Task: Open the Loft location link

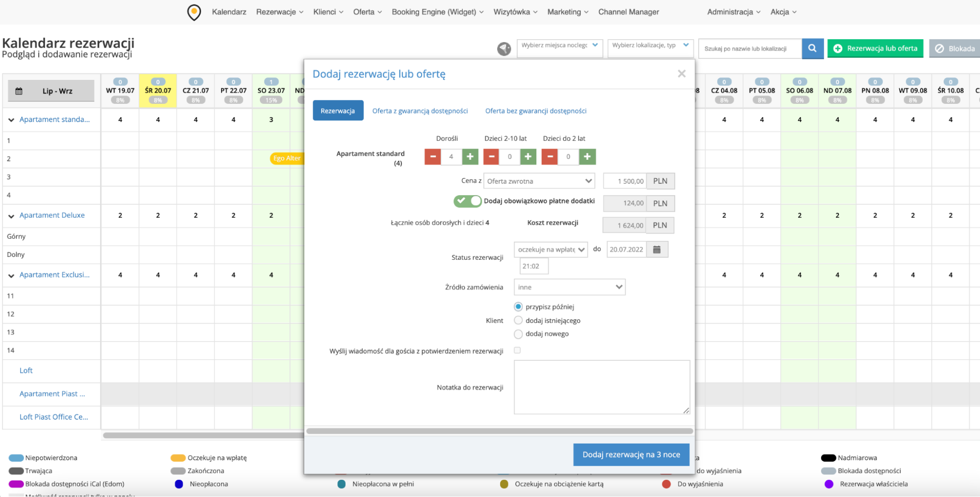Action: click(26, 371)
